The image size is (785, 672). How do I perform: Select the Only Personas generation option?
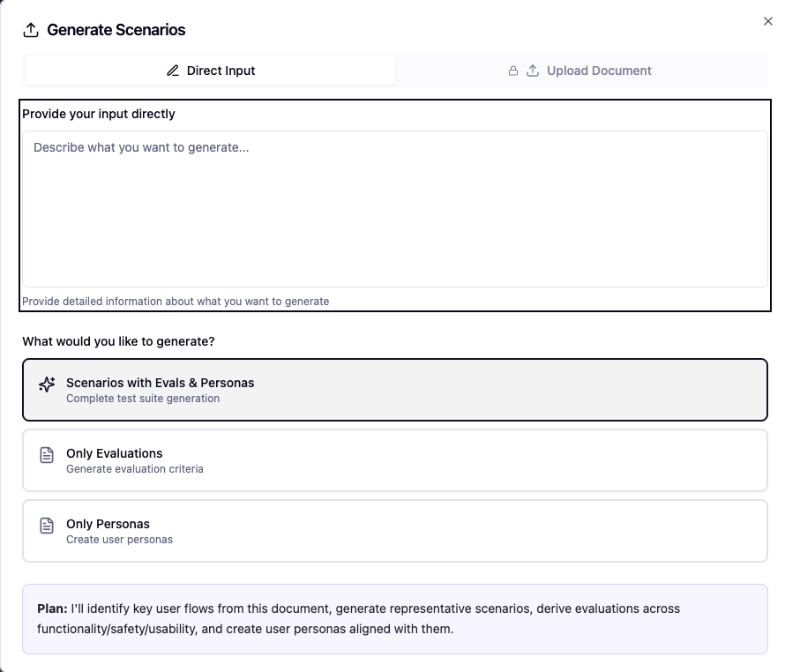pos(395,530)
